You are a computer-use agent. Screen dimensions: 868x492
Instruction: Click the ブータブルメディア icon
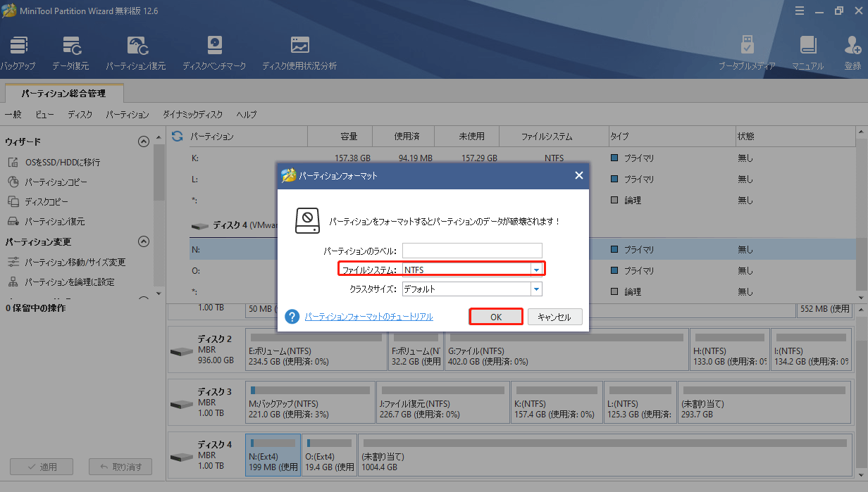pyautogui.click(x=745, y=49)
